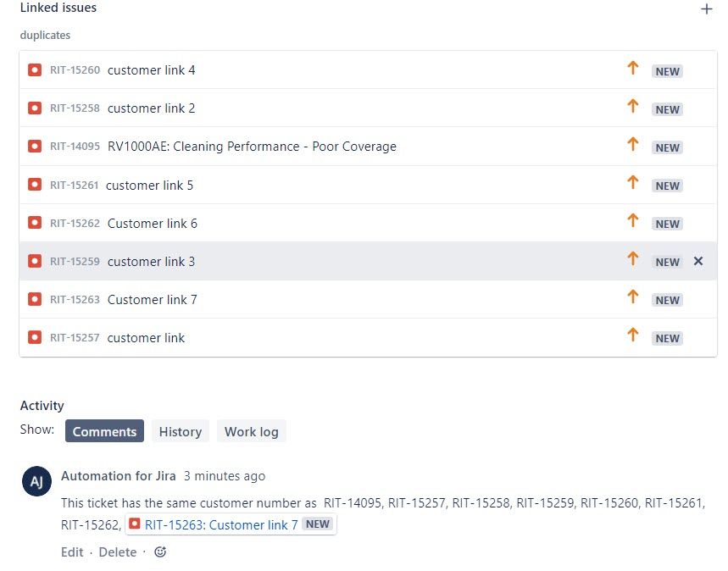
Task: Click the issue type icon for RIT-15260
Action: click(34, 70)
